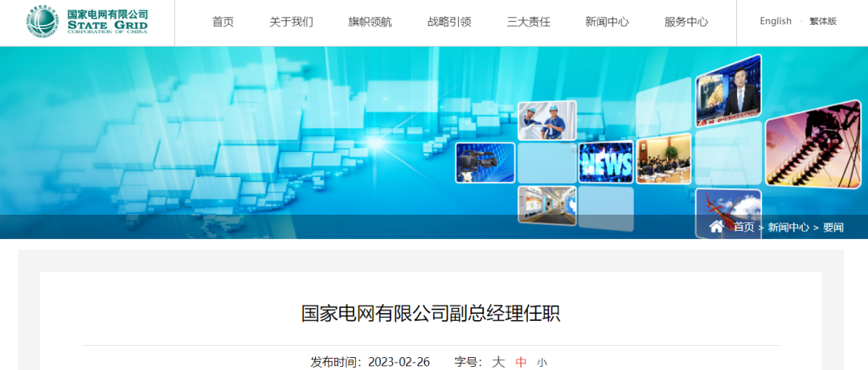The width and height of the screenshot is (868, 370).
Task: Open 三大责任 navigation item
Action: pyautogui.click(x=528, y=23)
